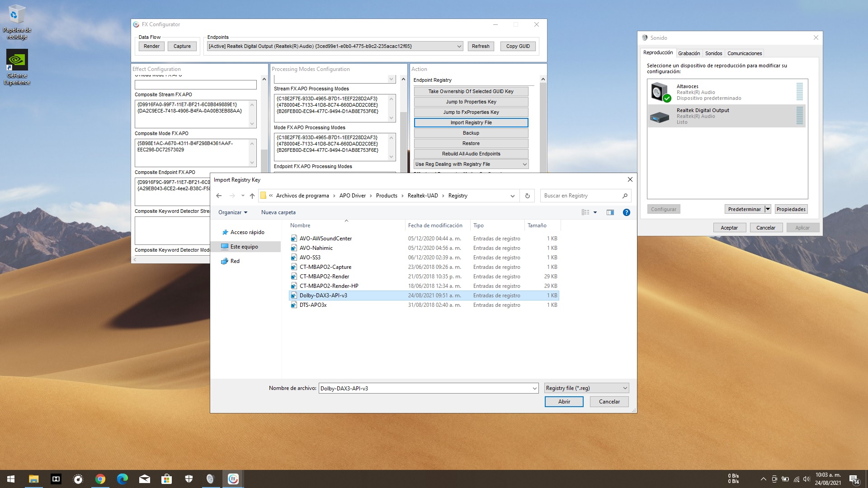Open the view options dropdown in the file dialog
868x488 pixels.
click(x=595, y=212)
